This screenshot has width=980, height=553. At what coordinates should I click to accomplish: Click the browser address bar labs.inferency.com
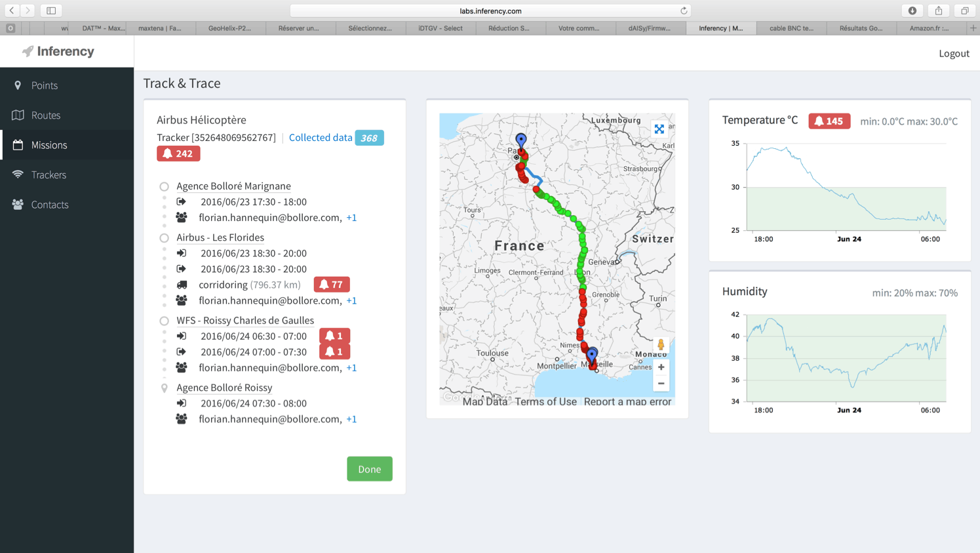click(490, 10)
